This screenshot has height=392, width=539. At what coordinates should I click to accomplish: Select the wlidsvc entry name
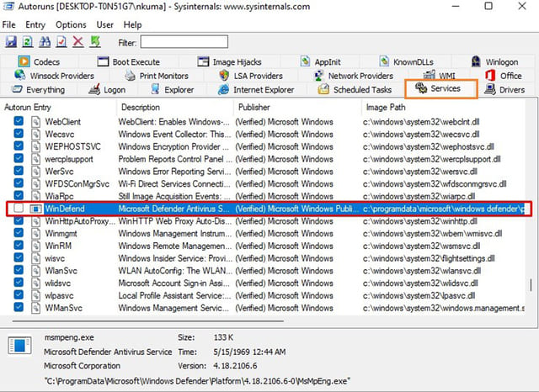coord(58,283)
